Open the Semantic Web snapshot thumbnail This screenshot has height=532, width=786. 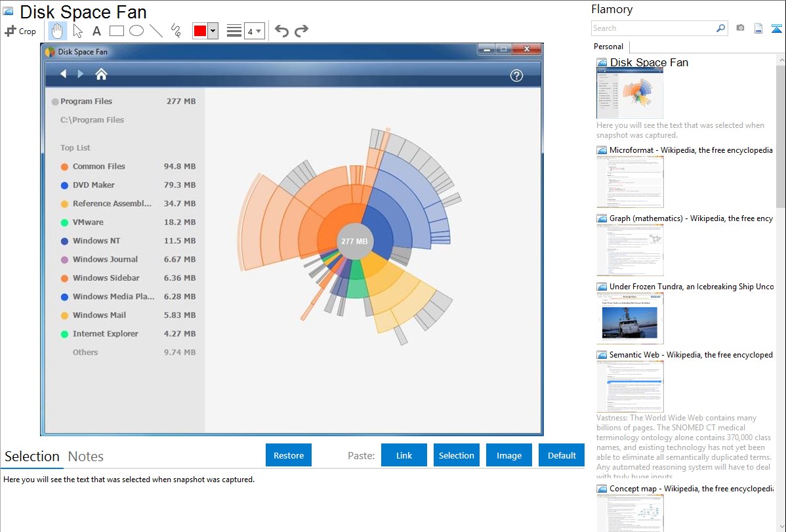pos(630,386)
